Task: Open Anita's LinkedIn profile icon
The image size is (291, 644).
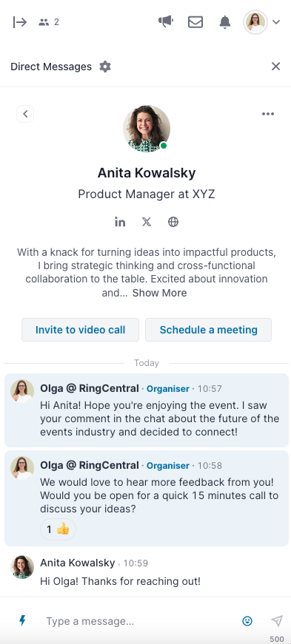Action: pyautogui.click(x=120, y=223)
